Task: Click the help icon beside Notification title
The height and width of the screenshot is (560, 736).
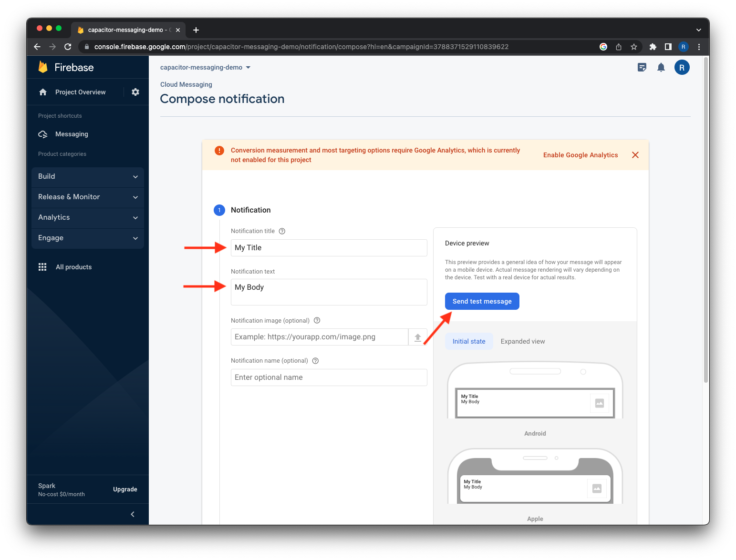Action: coord(282,231)
